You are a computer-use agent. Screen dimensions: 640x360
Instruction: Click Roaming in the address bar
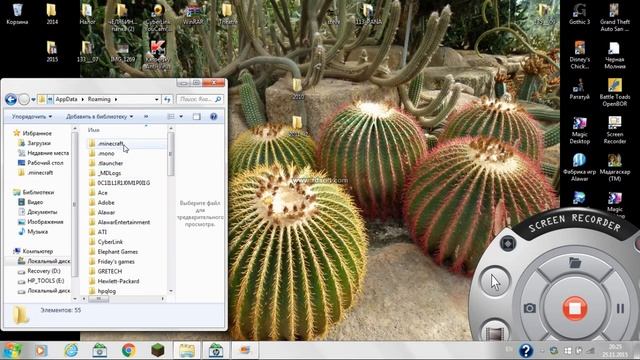pos(99,99)
